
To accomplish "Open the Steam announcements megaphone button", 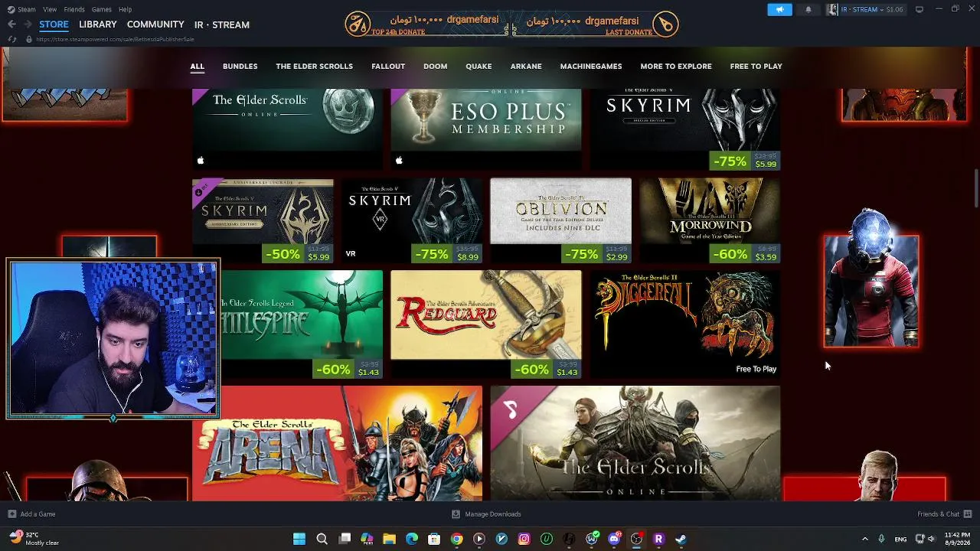I will point(779,9).
